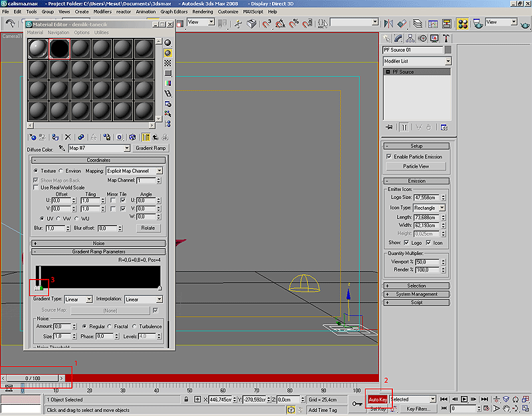Enable Use Real-World Scale checkbox
Screen dimensions: 532x416
pyautogui.click(x=36, y=188)
